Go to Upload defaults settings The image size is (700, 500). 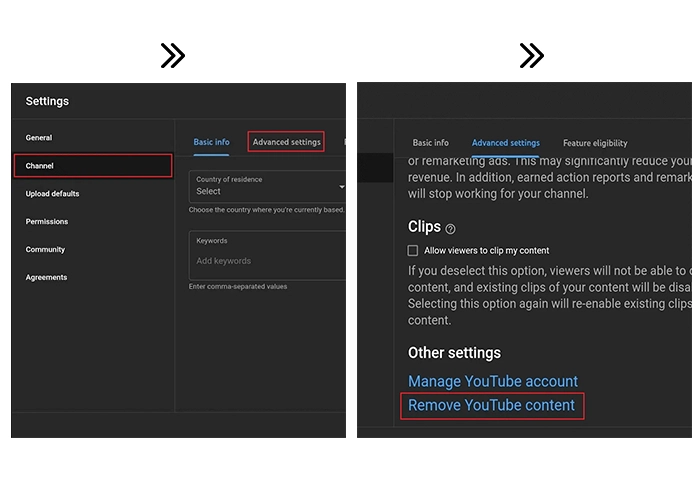click(x=52, y=194)
